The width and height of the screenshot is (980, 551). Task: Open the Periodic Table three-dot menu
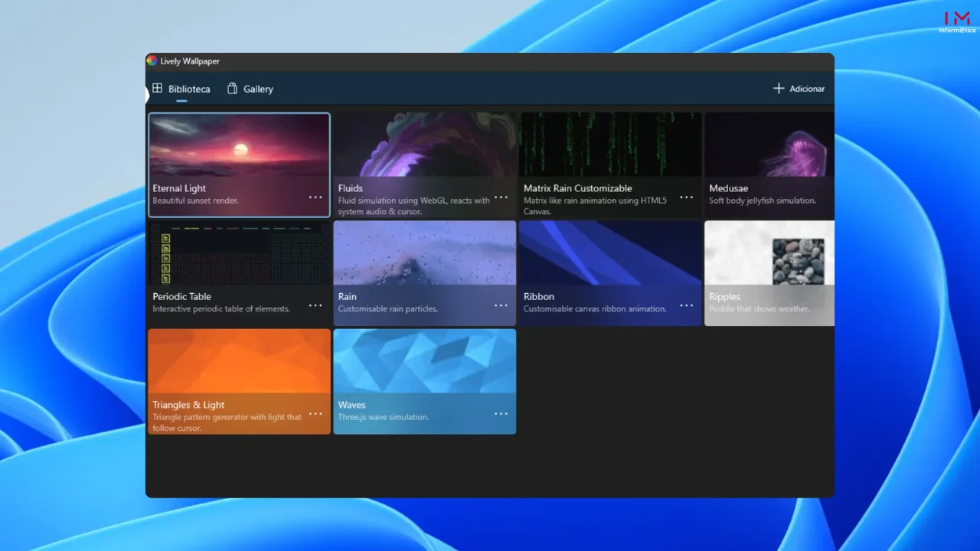(x=315, y=305)
